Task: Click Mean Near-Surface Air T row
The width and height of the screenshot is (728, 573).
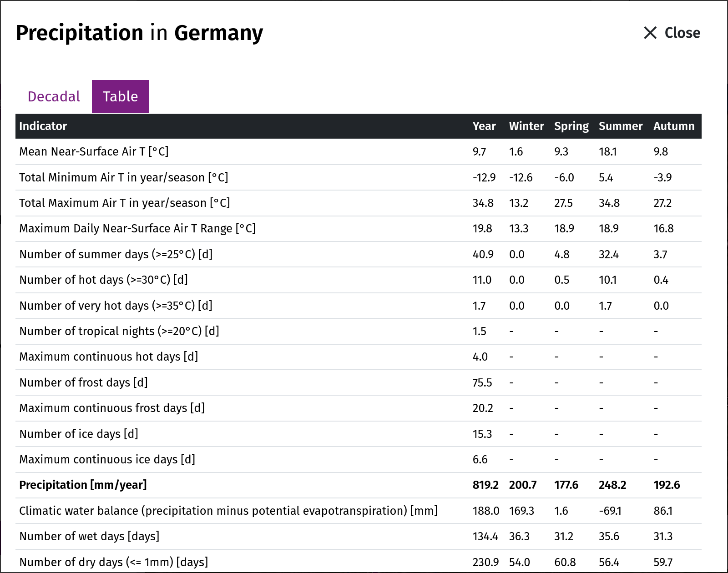Action: click(359, 151)
